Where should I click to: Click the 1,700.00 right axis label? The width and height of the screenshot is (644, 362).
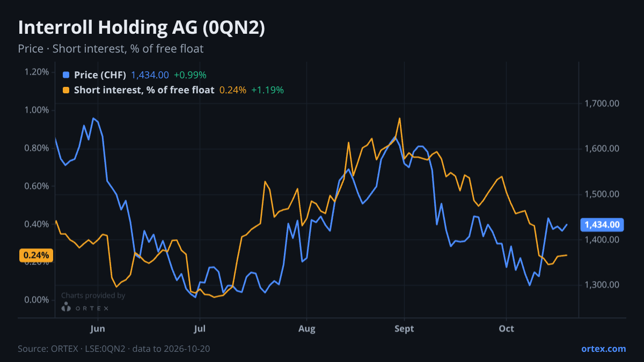coord(601,103)
